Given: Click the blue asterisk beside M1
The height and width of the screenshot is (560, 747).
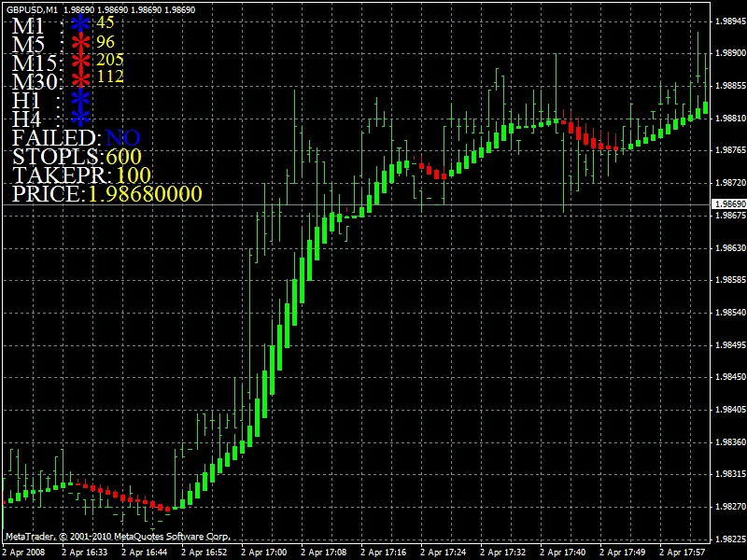Looking at the screenshot, I should (x=81, y=24).
